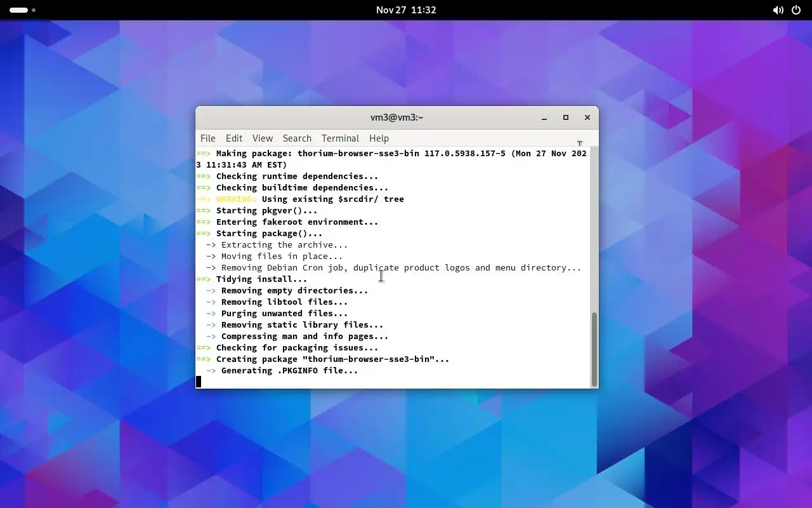Click 'Removing static library files...' line
Image resolution: width=812 pixels, height=508 pixels.
click(x=295, y=324)
